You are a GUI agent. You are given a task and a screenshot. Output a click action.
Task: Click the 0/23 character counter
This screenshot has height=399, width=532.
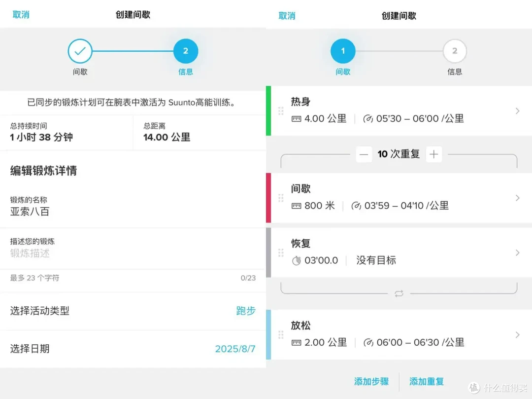(x=248, y=278)
